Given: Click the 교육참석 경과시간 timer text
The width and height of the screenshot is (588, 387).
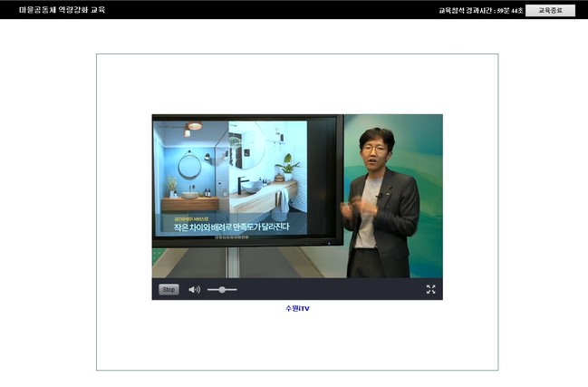Looking at the screenshot, I should click(481, 11).
